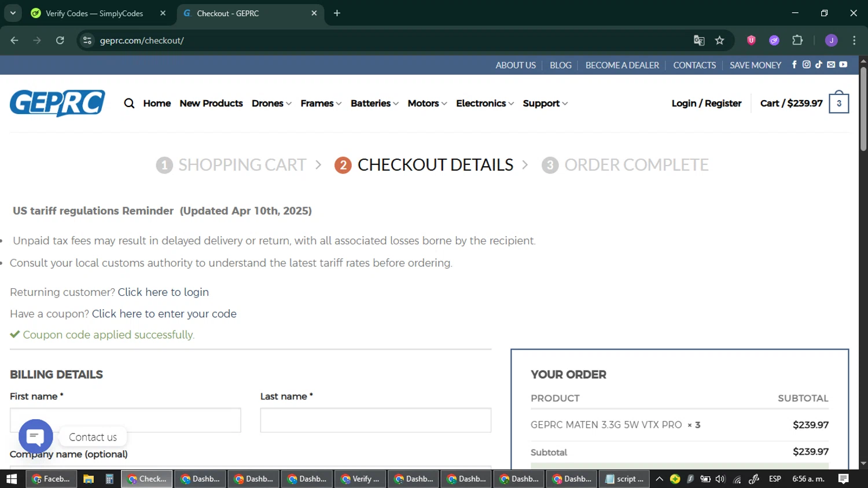The image size is (868, 488).
Task: Open CONTACTS link in top bar
Action: [x=694, y=65]
